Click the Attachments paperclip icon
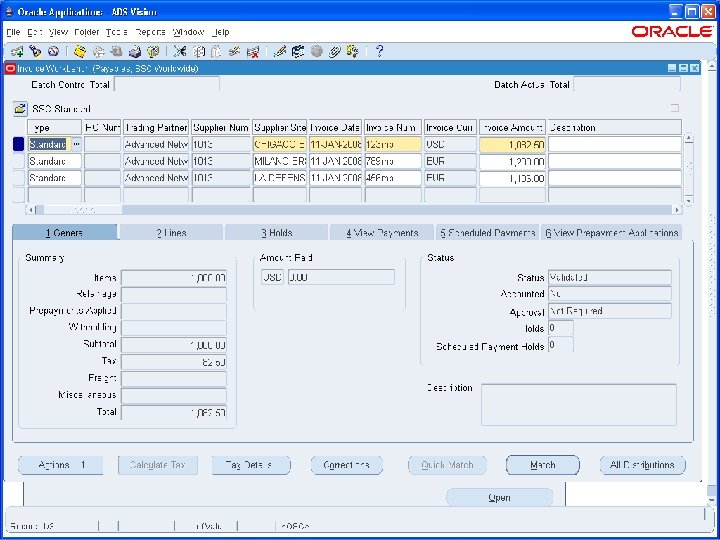The image size is (720, 540). coord(334,51)
